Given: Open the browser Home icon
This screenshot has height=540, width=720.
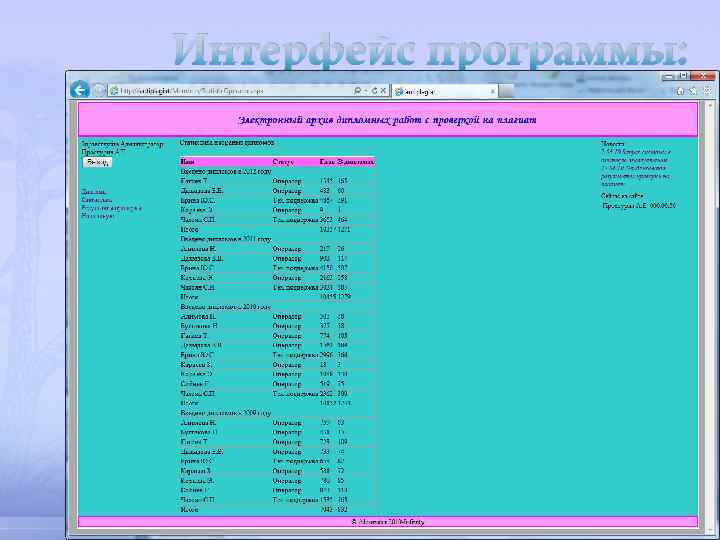Looking at the screenshot, I should (681, 91).
